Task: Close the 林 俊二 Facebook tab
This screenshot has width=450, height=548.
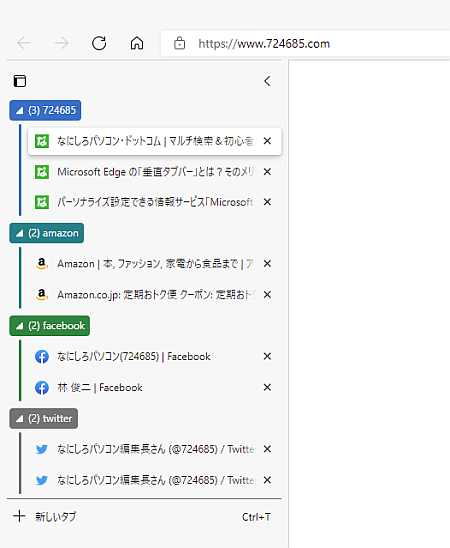Action: [x=267, y=387]
